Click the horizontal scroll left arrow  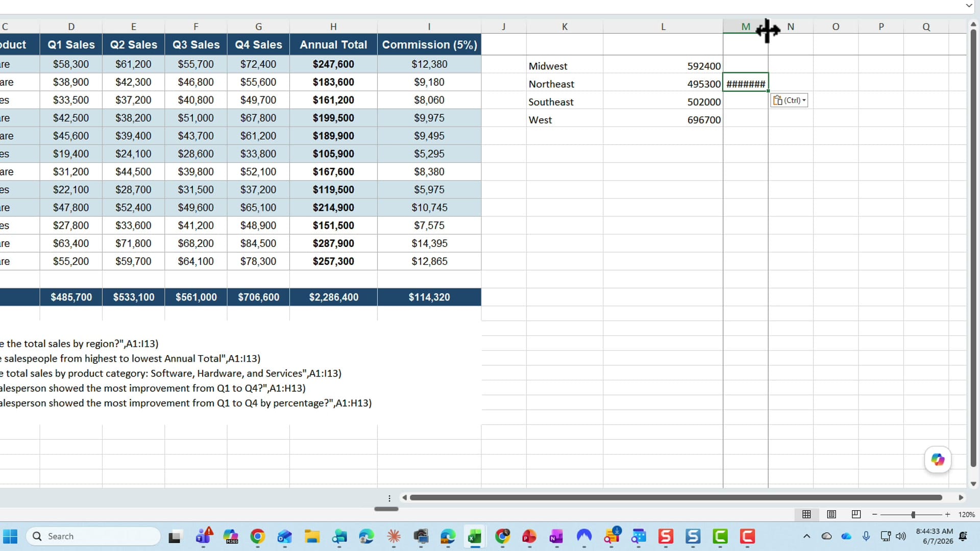tap(404, 497)
